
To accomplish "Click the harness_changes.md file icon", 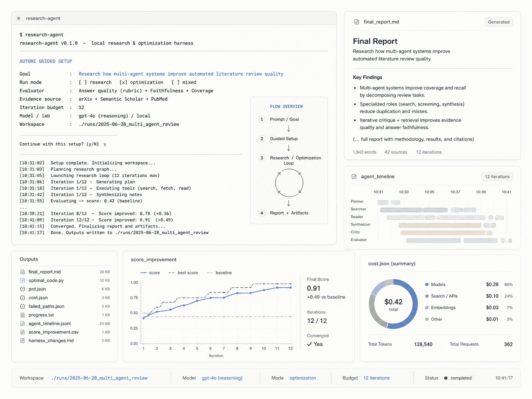I will 22,341.
